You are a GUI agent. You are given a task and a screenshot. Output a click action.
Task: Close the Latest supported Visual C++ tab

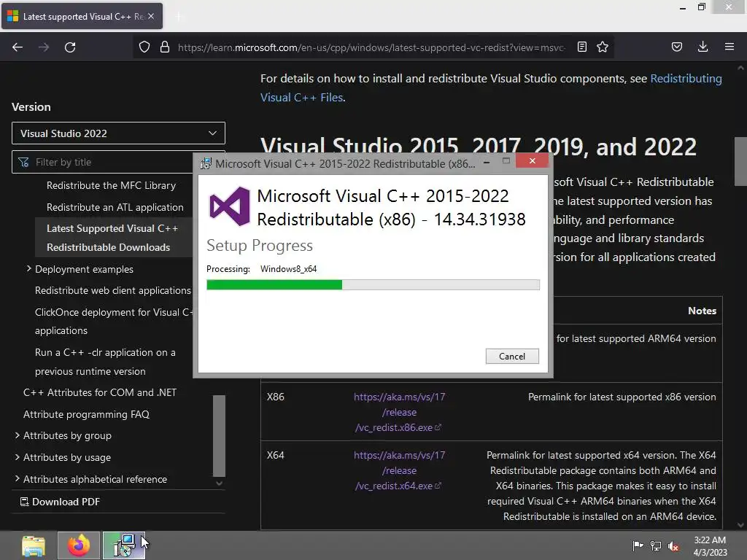(151, 16)
